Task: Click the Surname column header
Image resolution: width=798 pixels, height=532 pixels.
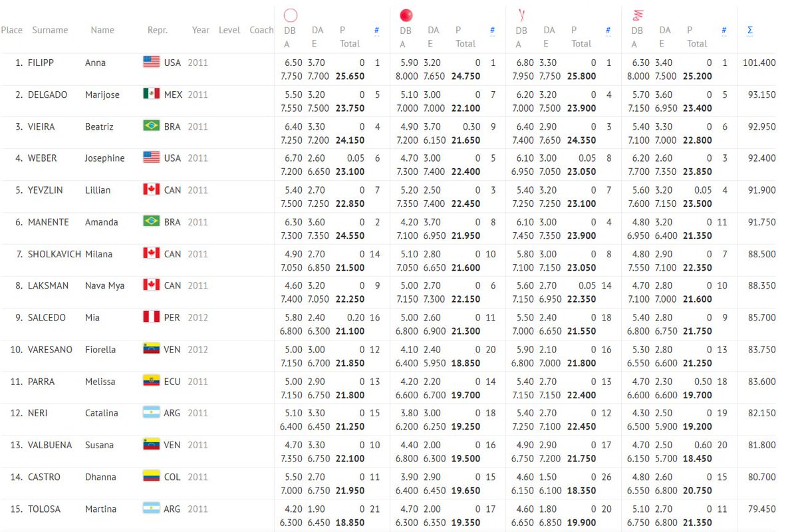Action: [50, 30]
